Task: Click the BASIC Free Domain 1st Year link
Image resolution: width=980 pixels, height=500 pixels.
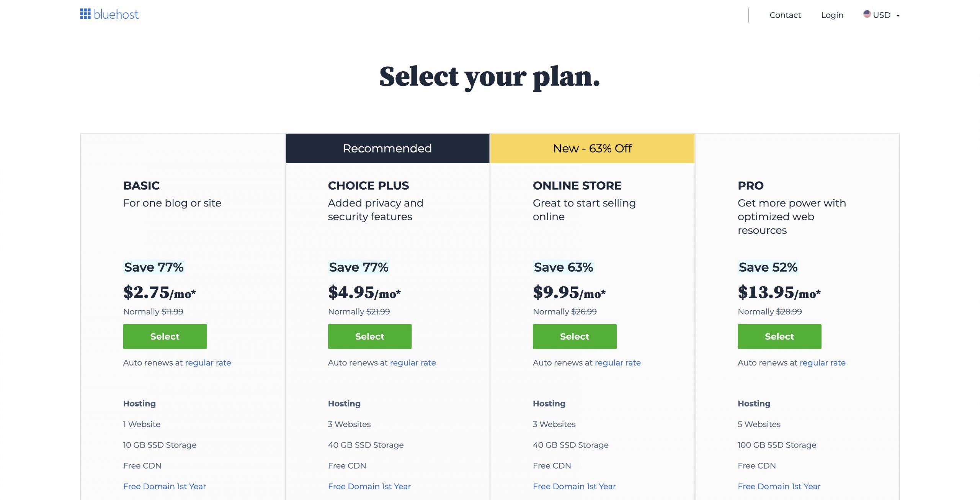Action: pos(164,486)
